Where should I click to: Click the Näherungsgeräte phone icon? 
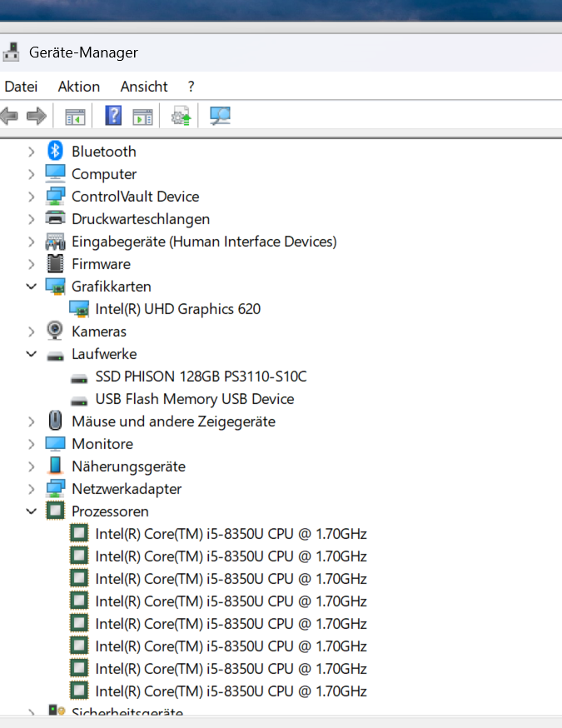pos(55,466)
